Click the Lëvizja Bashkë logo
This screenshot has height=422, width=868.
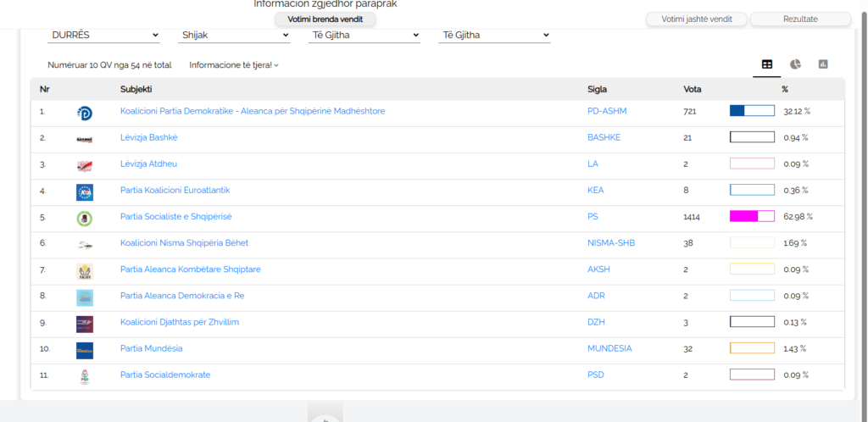click(84, 139)
